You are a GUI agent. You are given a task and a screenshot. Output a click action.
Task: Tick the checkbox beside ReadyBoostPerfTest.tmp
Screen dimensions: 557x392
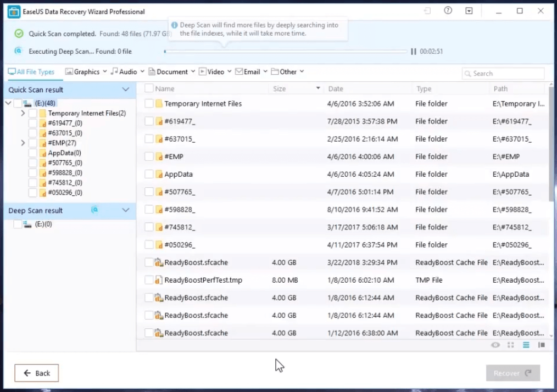tap(149, 280)
